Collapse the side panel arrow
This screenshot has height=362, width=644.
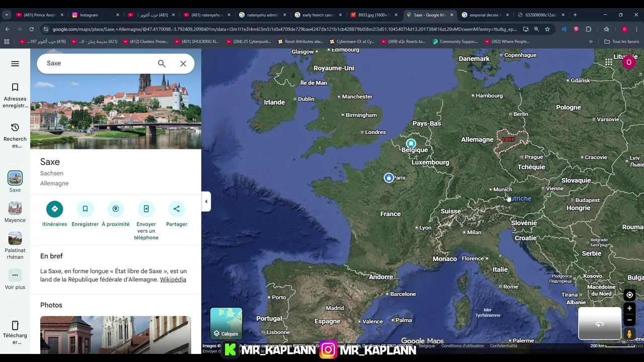click(206, 202)
